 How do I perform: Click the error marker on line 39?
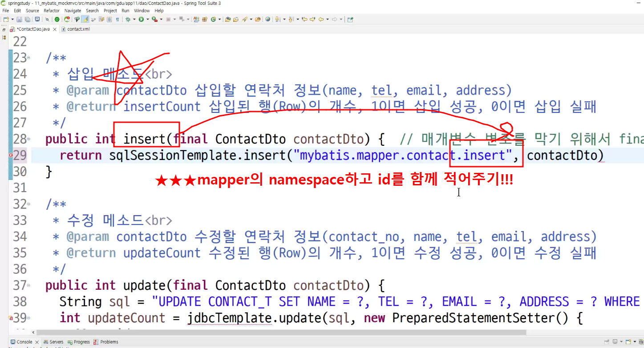11,318
